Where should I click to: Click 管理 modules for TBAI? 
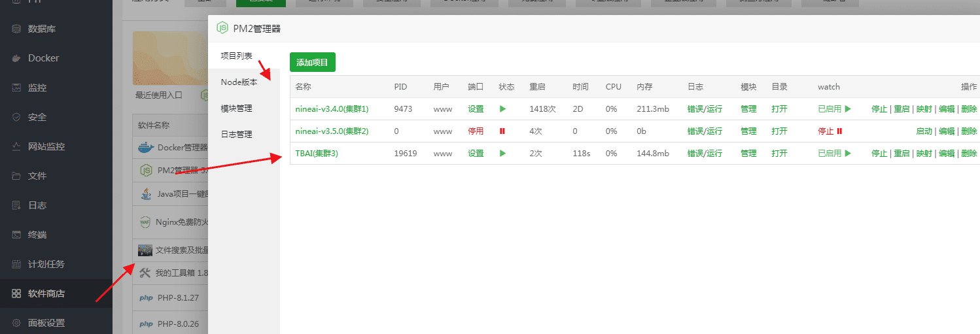tap(748, 154)
